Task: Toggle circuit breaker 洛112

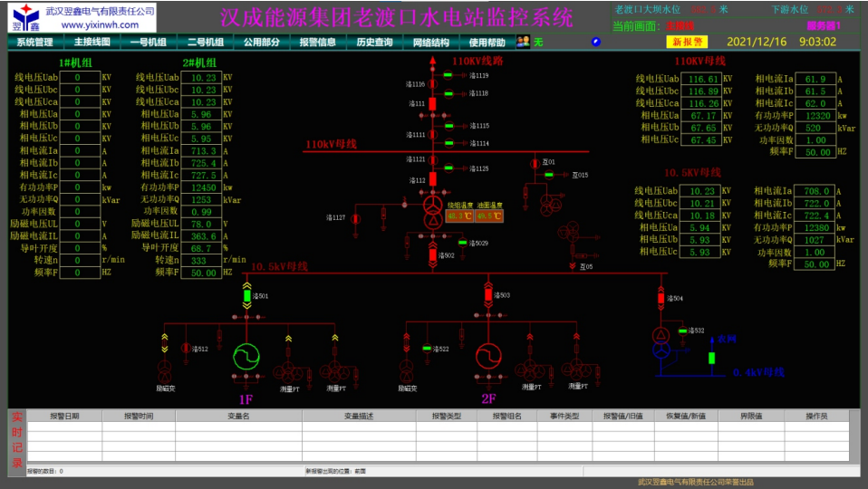Action: (432, 178)
